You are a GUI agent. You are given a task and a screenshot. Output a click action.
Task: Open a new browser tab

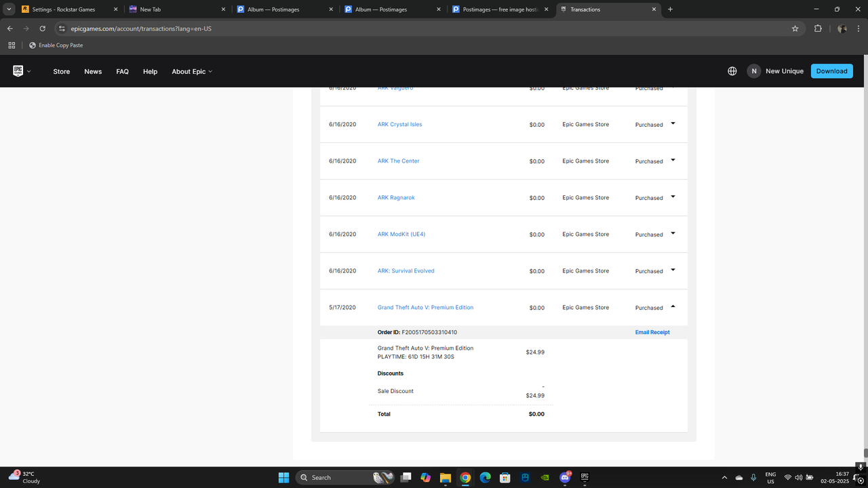point(670,9)
